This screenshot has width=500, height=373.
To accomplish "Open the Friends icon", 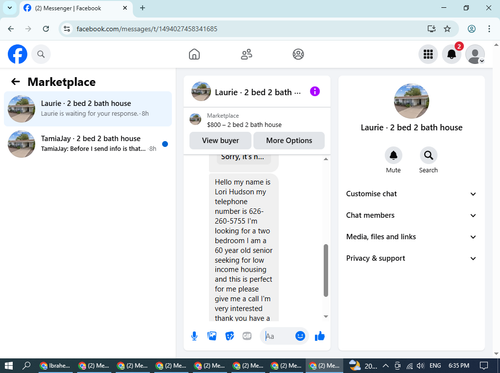I will [246, 54].
